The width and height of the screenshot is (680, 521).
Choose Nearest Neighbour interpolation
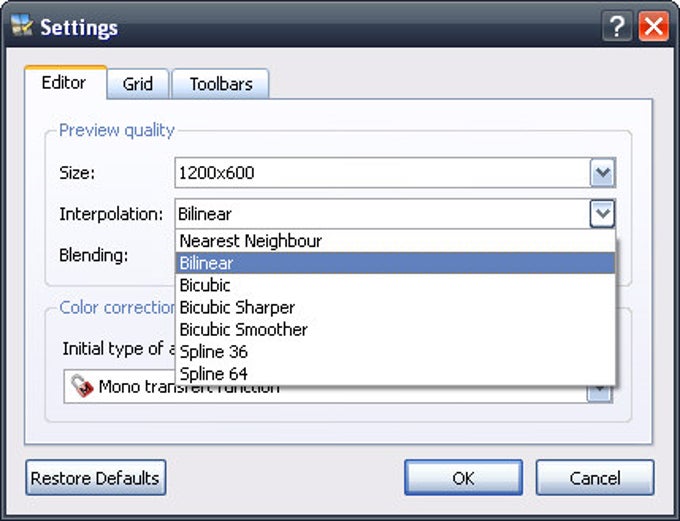tap(395, 241)
